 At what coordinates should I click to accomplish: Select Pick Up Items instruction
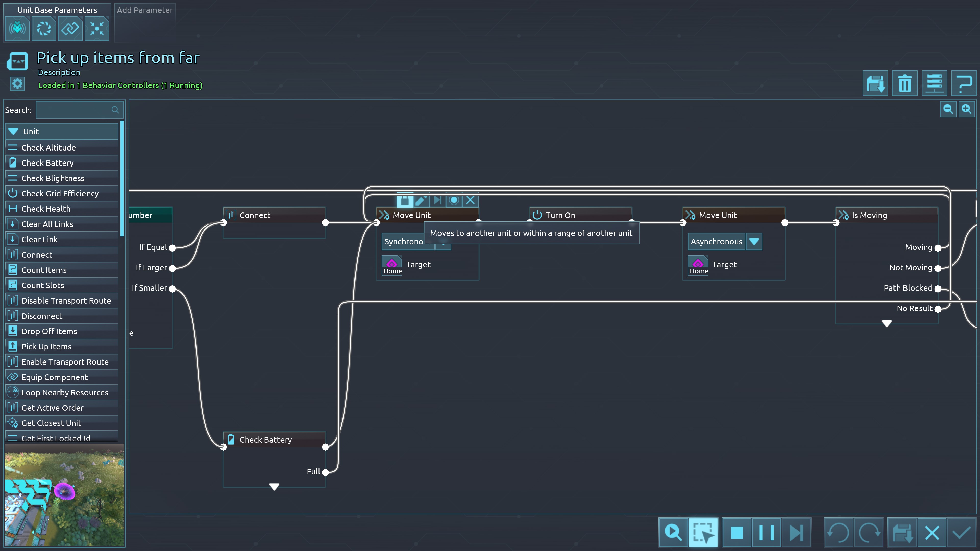[x=46, y=346]
